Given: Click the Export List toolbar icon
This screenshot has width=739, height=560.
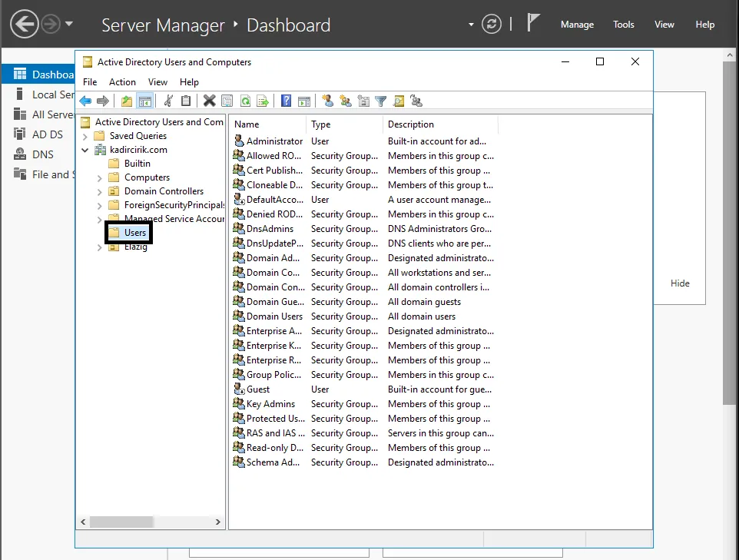Looking at the screenshot, I should pos(263,101).
